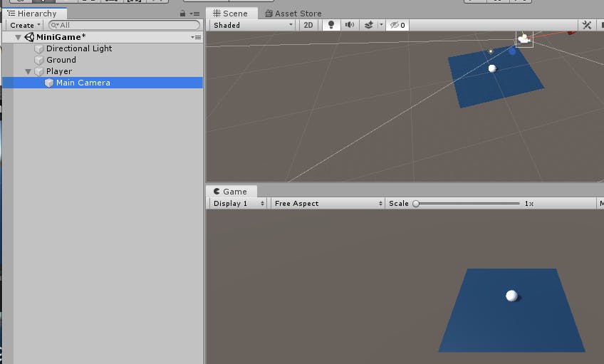Open MiniGame scene context menu icon
This screenshot has height=364, width=604.
(196, 37)
